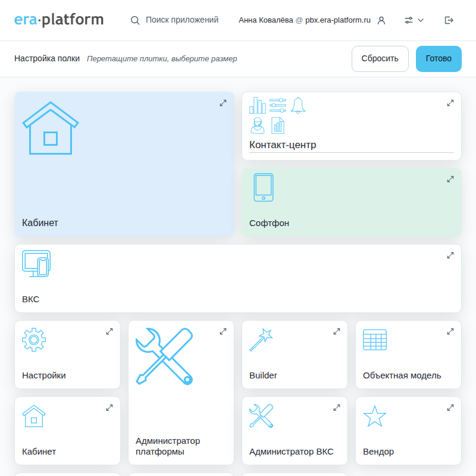The image size is (476, 476).
Task: Click the Вендор tile label
Action: [x=378, y=452]
